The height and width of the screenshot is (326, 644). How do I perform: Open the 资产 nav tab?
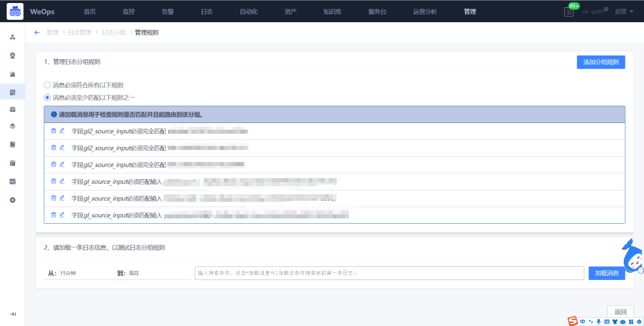click(x=290, y=12)
